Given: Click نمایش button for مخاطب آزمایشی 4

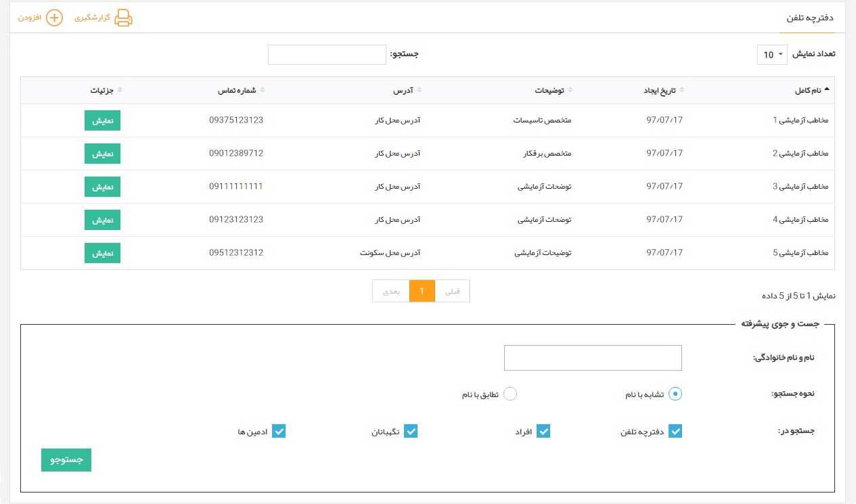Looking at the screenshot, I should tap(102, 220).
